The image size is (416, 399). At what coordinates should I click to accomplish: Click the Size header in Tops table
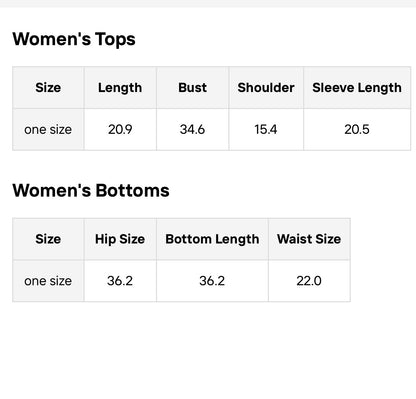pyautogui.click(x=48, y=88)
